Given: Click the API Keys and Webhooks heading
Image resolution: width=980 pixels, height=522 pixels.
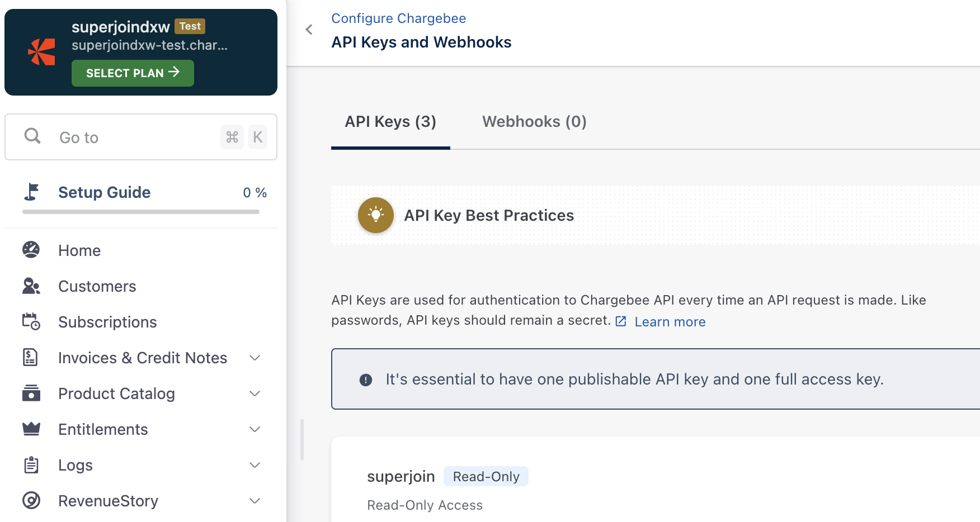Looking at the screenshot, I should coord(421,42).
